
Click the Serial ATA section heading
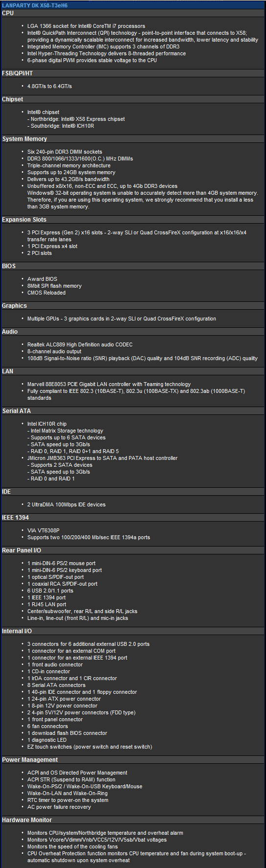click(17, 411)
